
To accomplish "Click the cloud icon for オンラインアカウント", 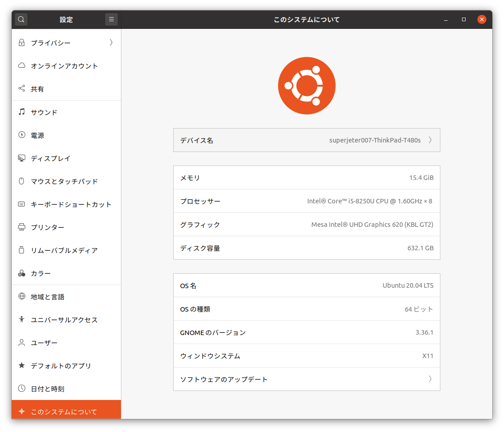I will point(22,65).
